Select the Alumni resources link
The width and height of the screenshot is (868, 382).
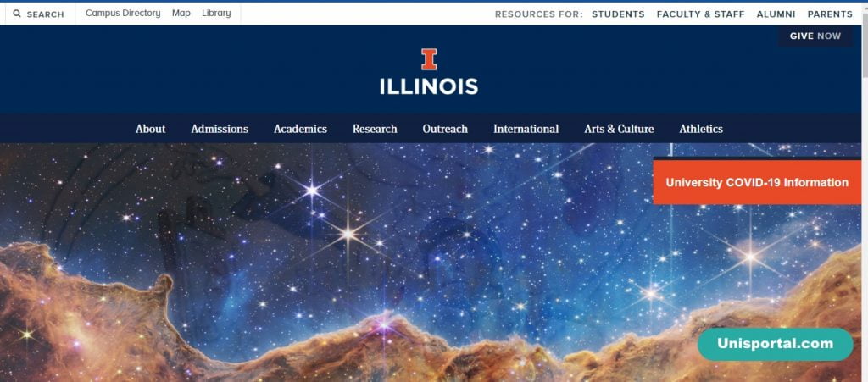(776, 14)
